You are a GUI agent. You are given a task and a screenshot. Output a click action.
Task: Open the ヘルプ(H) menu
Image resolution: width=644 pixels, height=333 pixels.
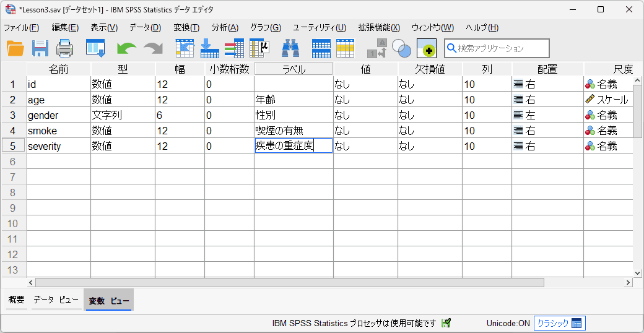click(x=482, y=28)
